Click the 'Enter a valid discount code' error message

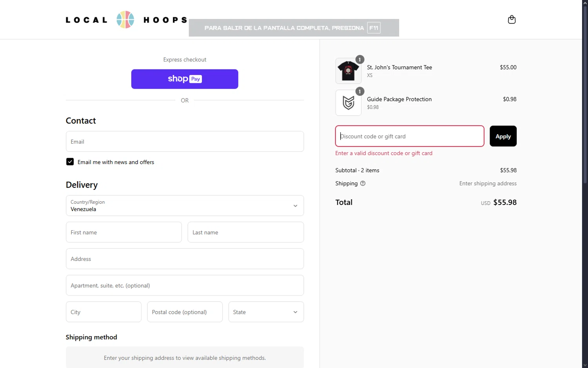click(384, 153)
